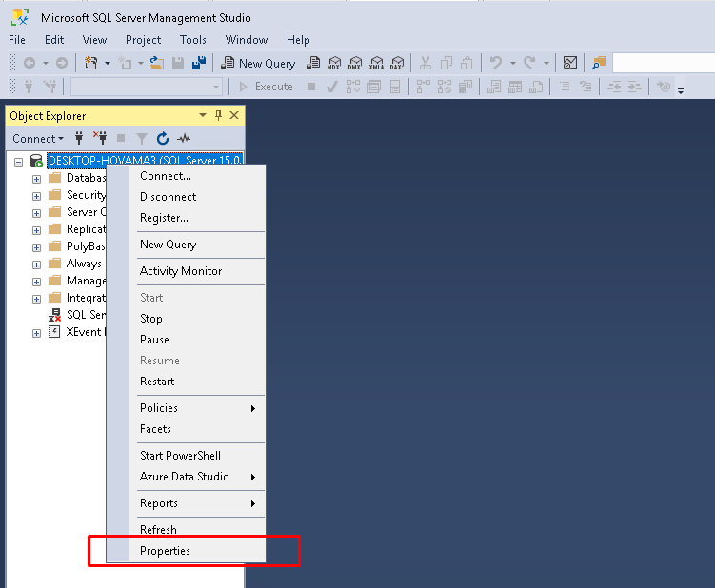715x588 pixels.
Task: Click the New Query toolbar button
Action: point(258,64)
